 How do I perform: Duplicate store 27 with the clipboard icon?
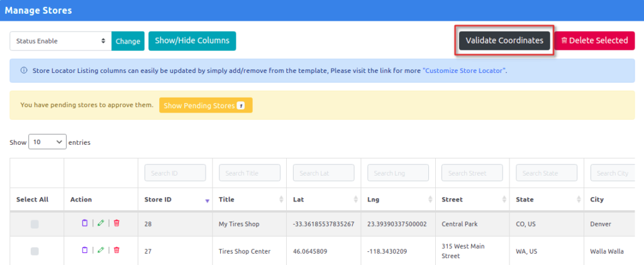click(85, 250)
